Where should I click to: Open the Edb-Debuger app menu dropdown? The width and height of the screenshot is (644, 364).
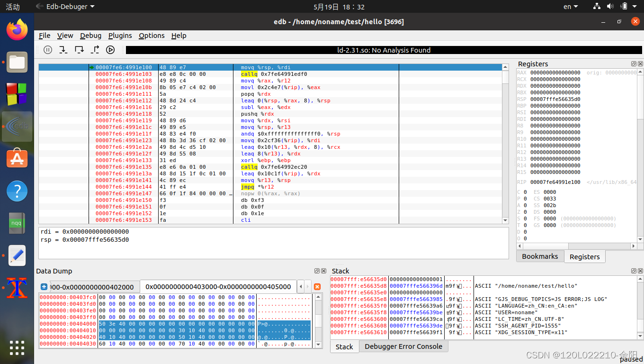65,7
